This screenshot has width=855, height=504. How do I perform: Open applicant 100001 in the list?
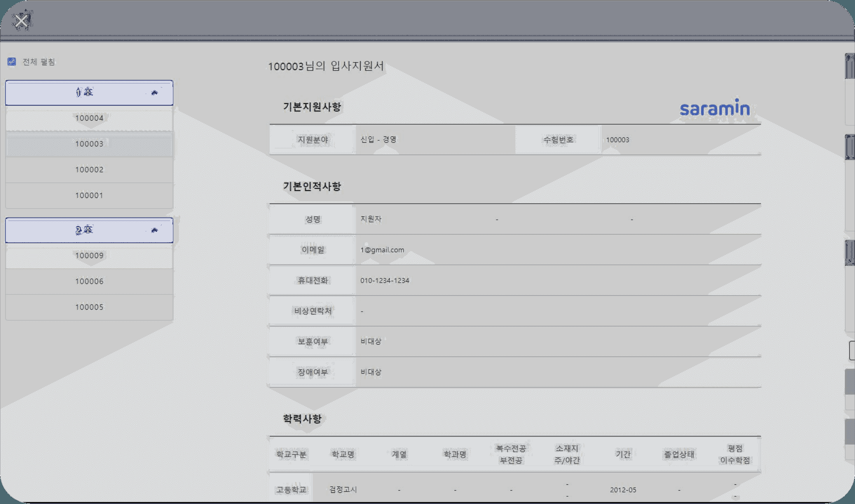[x=89, y=195]
